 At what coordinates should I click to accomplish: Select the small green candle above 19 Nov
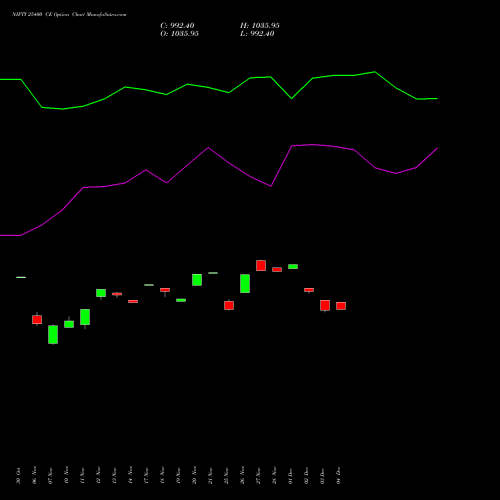point(181,300)
